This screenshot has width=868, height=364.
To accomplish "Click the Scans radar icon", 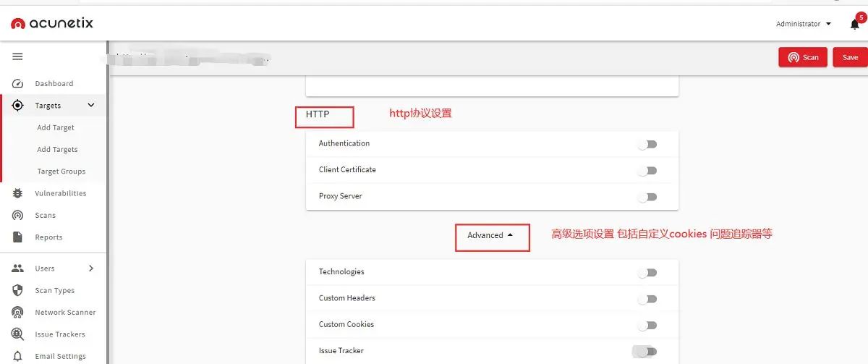I will [18, 215].
